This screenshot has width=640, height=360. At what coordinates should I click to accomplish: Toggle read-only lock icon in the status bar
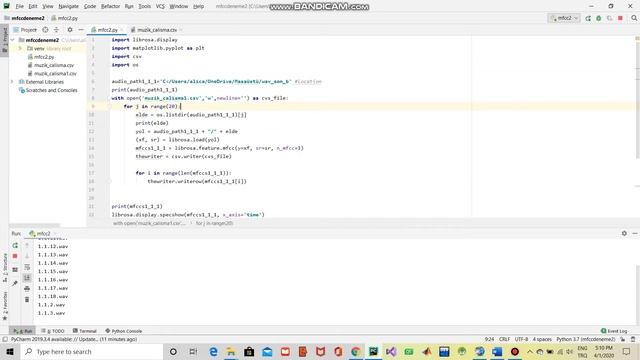622,339
